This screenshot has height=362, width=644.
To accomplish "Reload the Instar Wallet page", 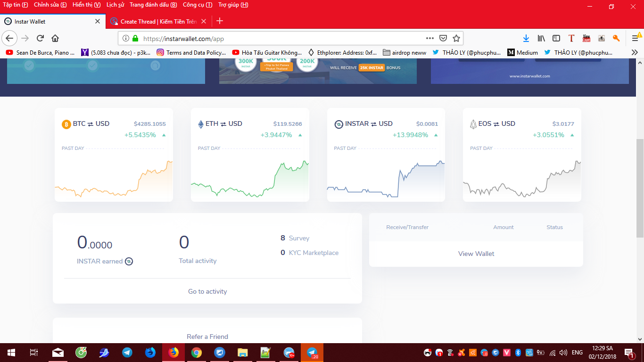I will [40, 38].
